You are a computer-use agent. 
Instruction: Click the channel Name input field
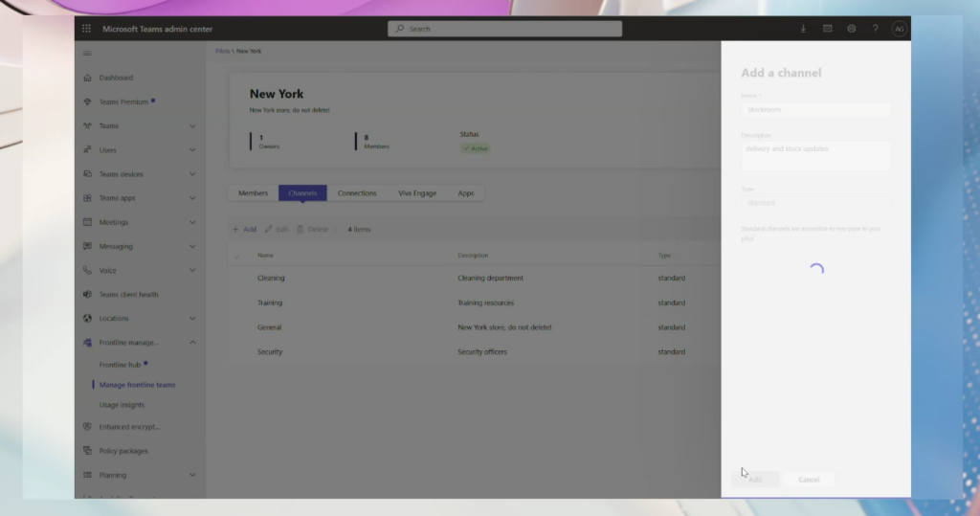815,110
